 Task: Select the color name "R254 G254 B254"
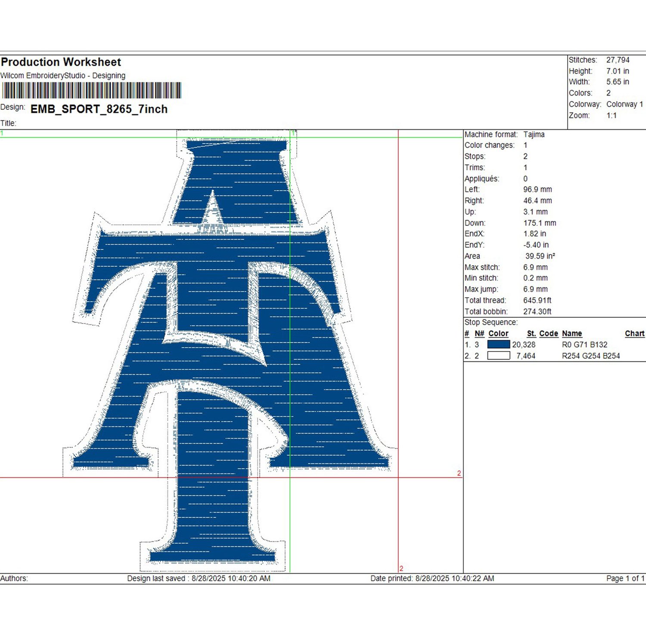[x=591, y=356]
